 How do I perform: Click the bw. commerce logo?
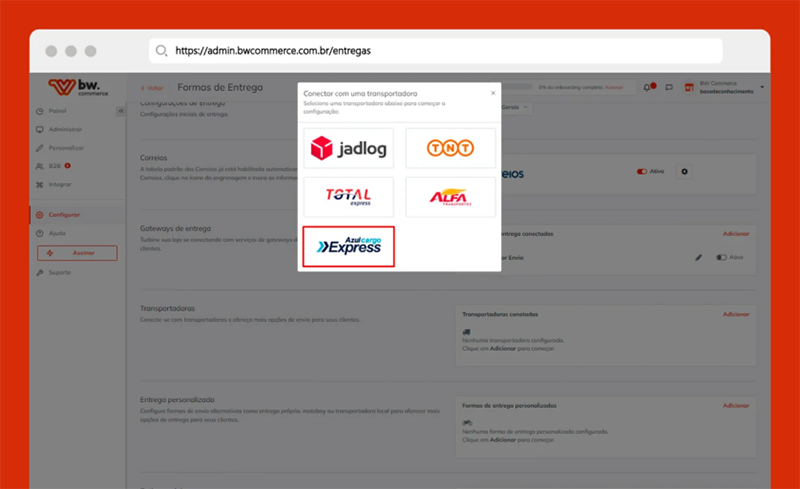pos(78,87)
